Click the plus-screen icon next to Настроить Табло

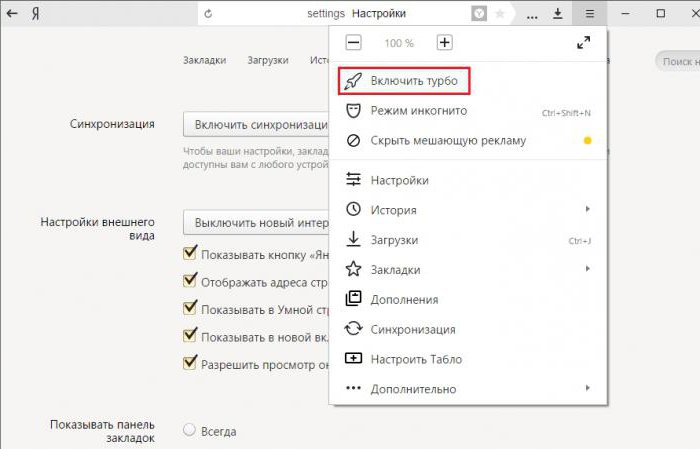pyautogui.click(x=353, y=358)
